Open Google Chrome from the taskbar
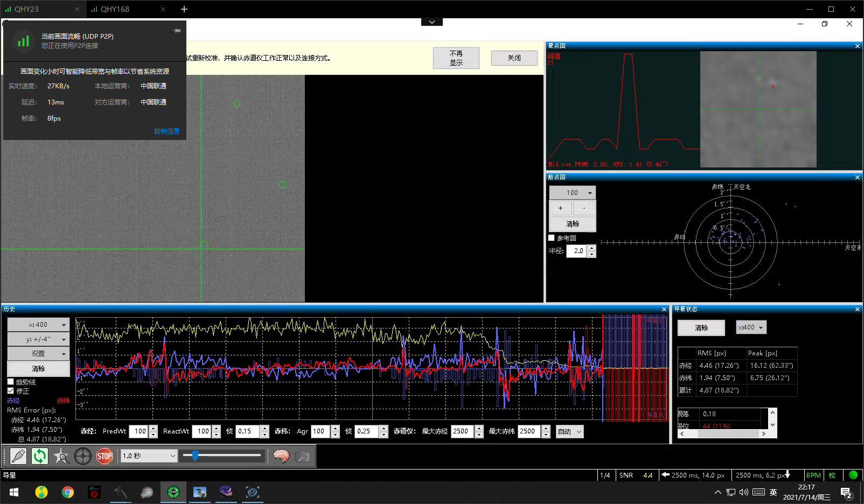Image resolution: width=864 pixels, height=504 pixels. pyautogui.click(x=67, y=492)
